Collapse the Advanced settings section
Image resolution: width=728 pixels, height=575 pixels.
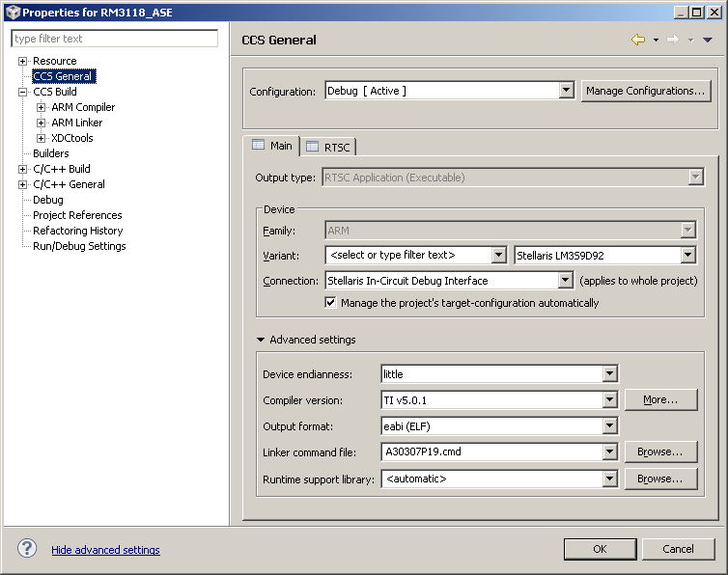tap(261, 340)
